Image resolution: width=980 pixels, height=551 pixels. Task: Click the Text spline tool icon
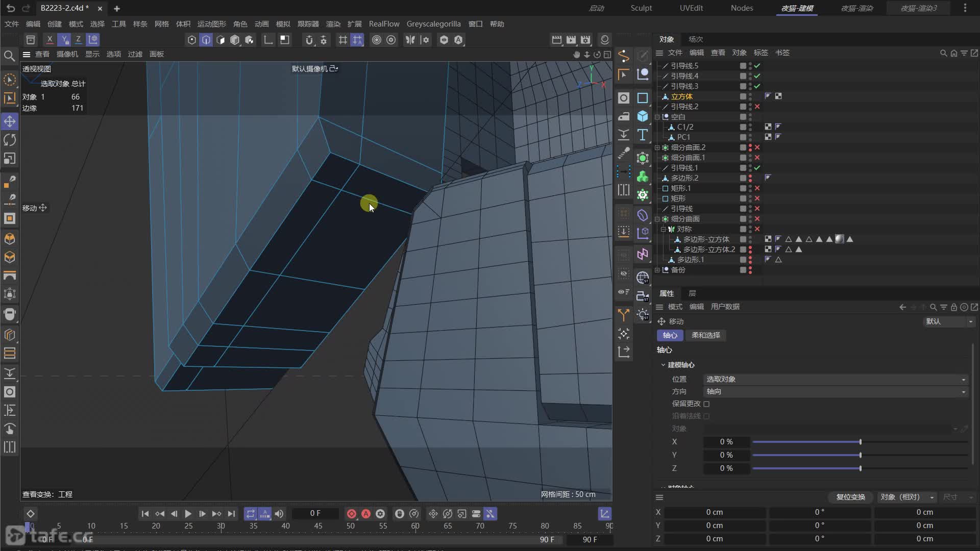click(x=643, y=135)
